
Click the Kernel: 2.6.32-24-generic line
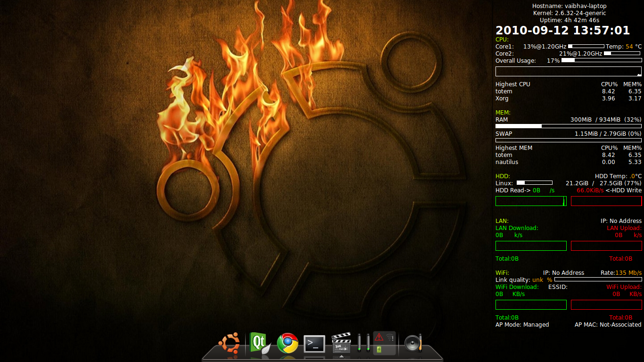570,13
